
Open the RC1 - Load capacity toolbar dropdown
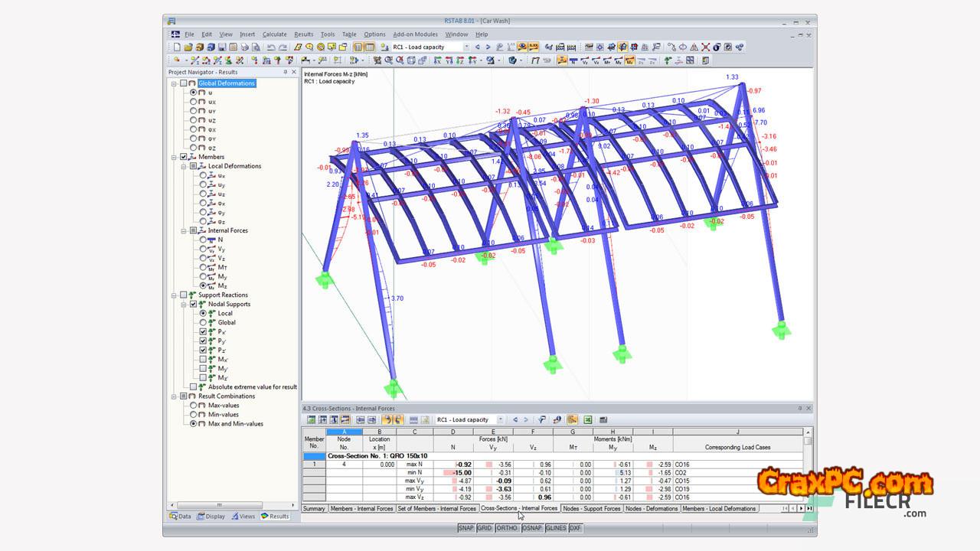[x=466, y=47]
